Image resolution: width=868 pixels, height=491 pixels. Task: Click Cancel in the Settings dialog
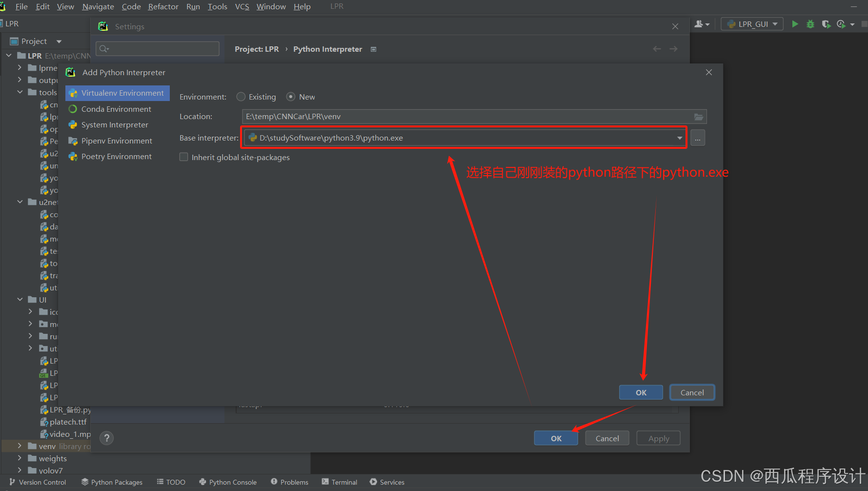pyautogui.click(x=607, y=438)
